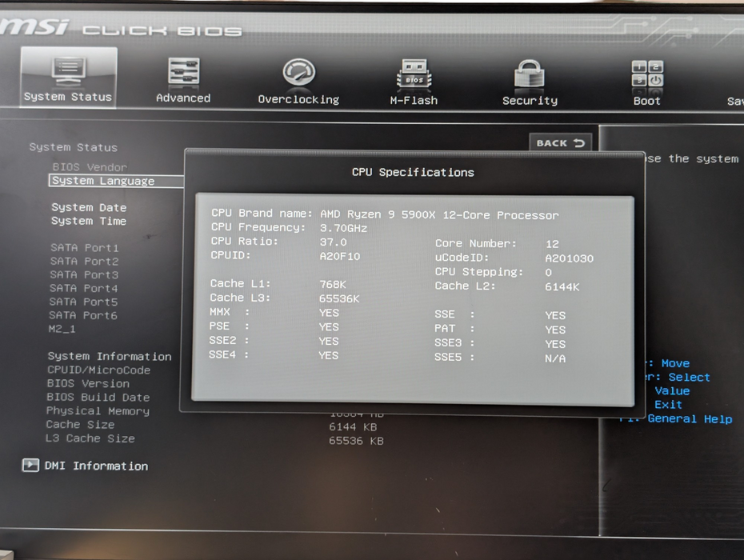Image resolution: width=744 pixels, height=560 pixels.
Task: Select the System Date setting
Action: [x=90, y=207]
